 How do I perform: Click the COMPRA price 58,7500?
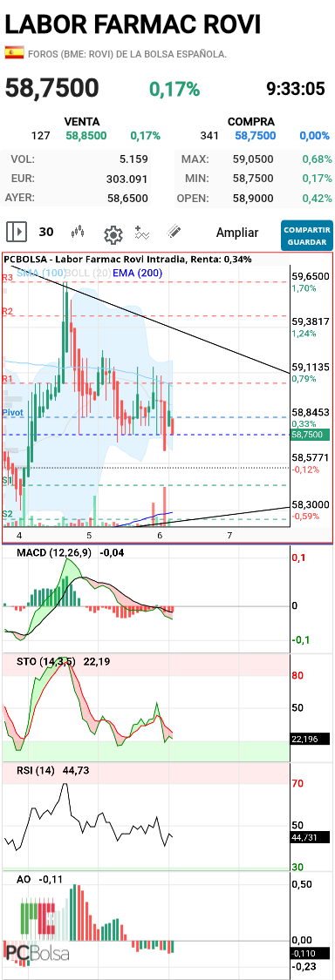(256, 136)
